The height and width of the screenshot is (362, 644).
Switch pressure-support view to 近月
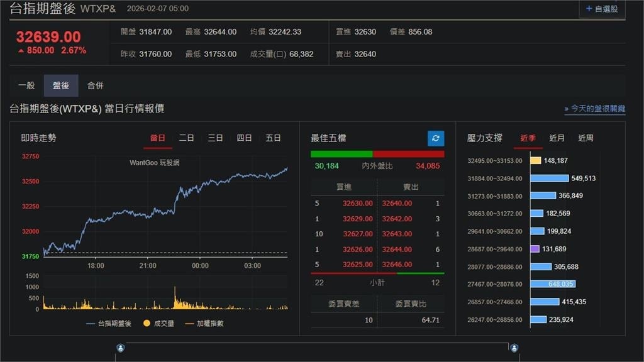(x=556, y=138)
